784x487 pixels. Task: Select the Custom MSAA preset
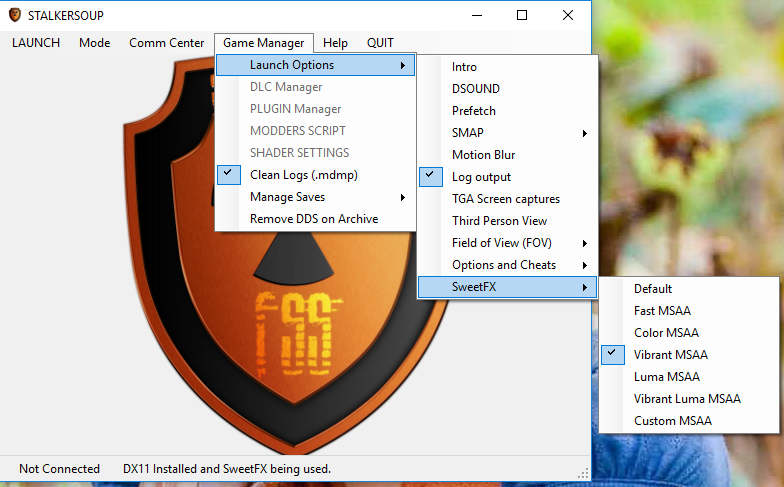pos(689,421)
